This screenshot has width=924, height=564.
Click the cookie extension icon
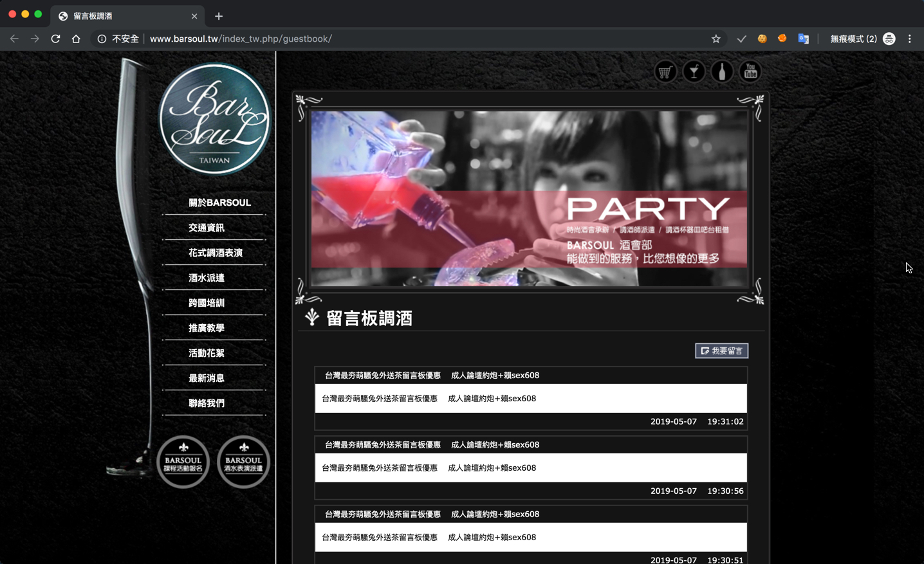point(762,39)
